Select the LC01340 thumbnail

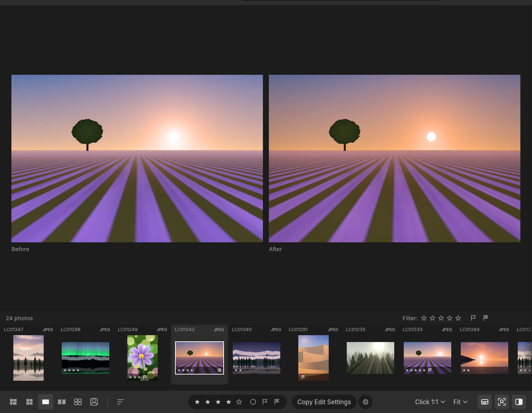tap(256, 358)
